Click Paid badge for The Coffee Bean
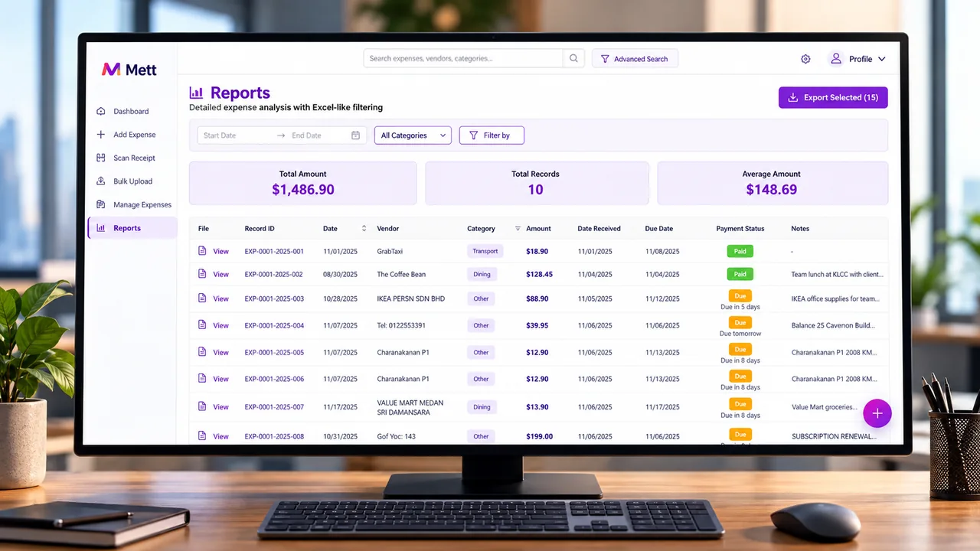This screenshot has height=551, width=980. click(x=740, y=273)
